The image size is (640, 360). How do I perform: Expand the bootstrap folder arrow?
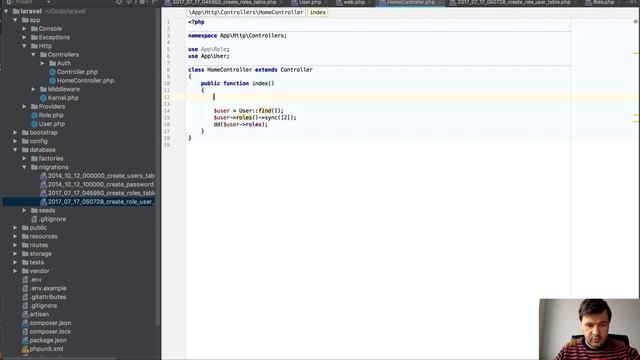[x=15, y=133]
